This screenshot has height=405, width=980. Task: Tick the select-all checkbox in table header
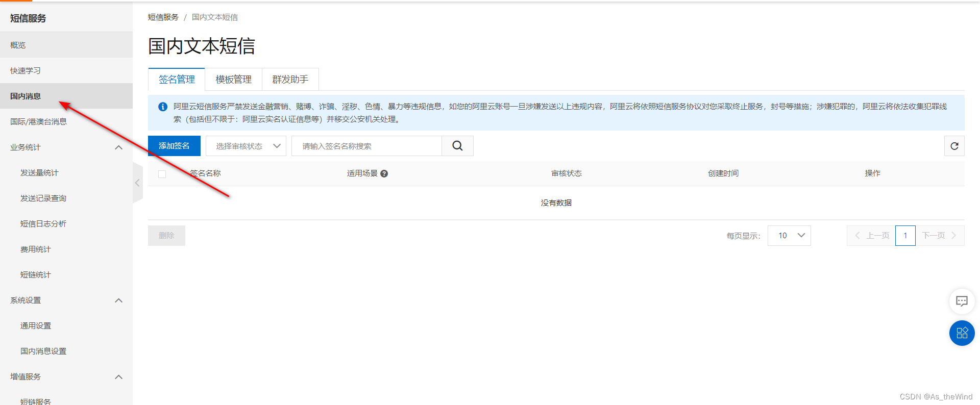pos(162,174)
